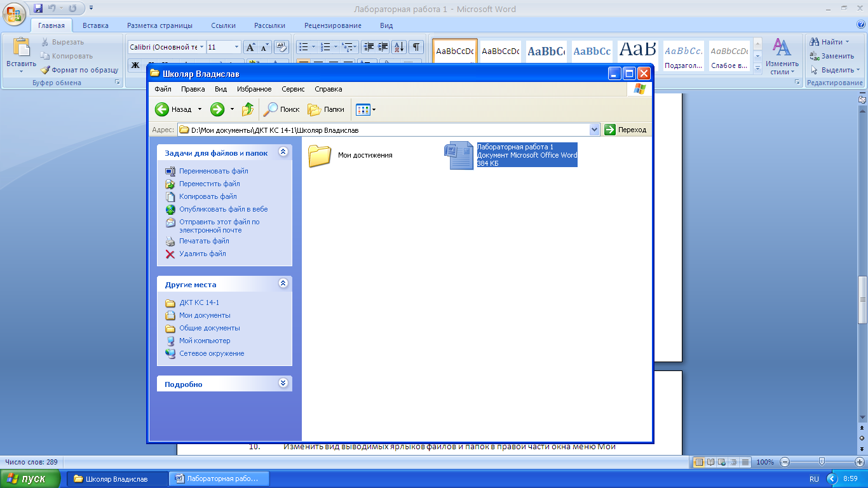
Task: Select the Лабораторная работа 1 document file
Action: 511,156
